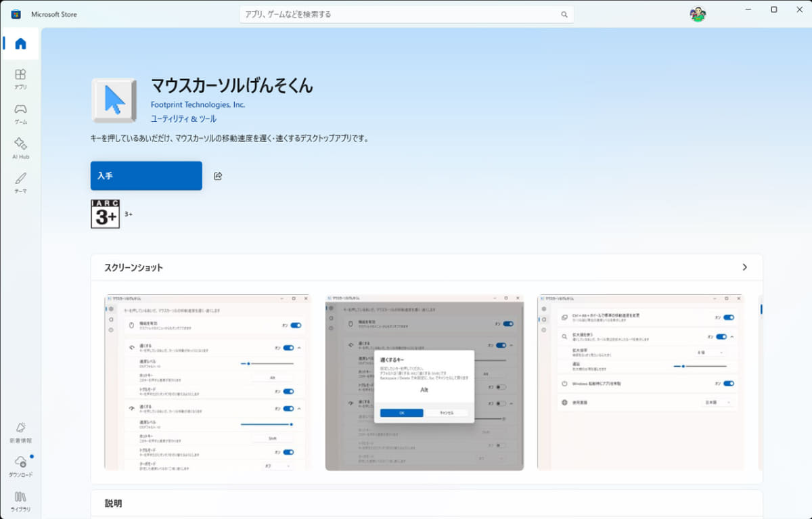Open the テーマ section in sidebar
Screen dimensions: 812x519
[20, 182]
